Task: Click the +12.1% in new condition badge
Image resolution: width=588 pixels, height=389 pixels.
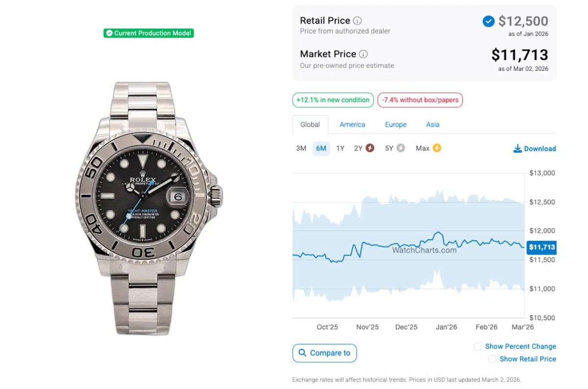Action: (333, 100)
